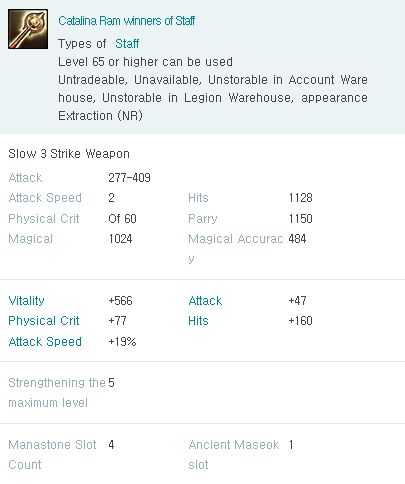Select the gray Attack Speed stat label
Screen dimensions: 405x484
click(45, 198)
